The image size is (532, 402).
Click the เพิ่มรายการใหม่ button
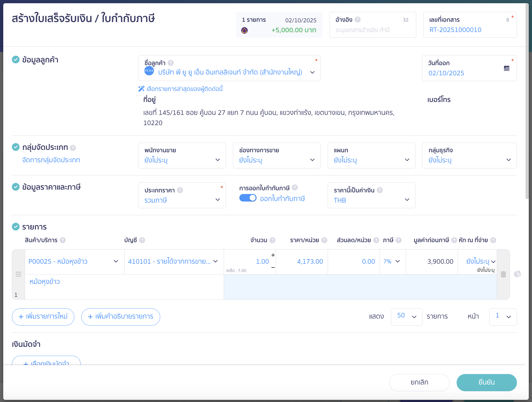[43, 316]
